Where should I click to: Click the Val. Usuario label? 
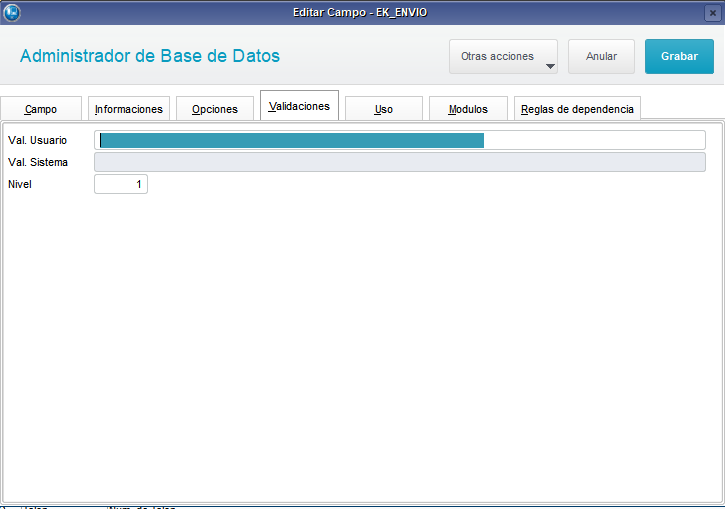[37, 140]
